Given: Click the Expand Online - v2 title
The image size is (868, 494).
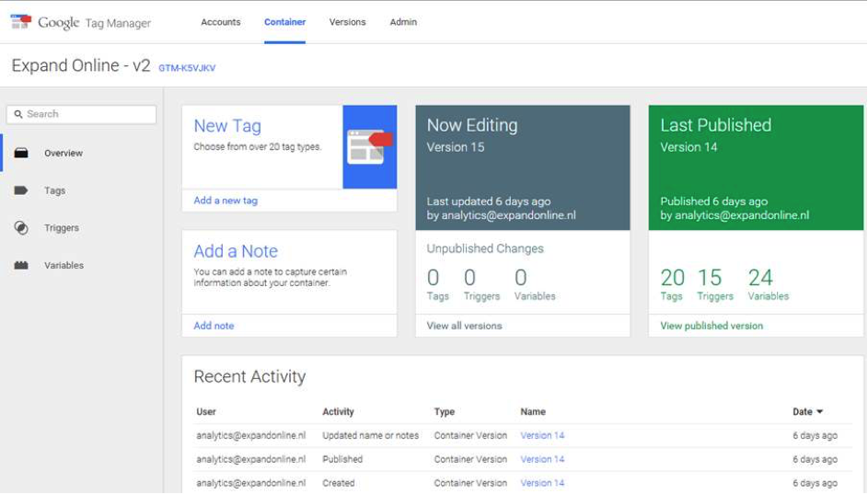Looking at the screenshot, I should tap(81, 65).
